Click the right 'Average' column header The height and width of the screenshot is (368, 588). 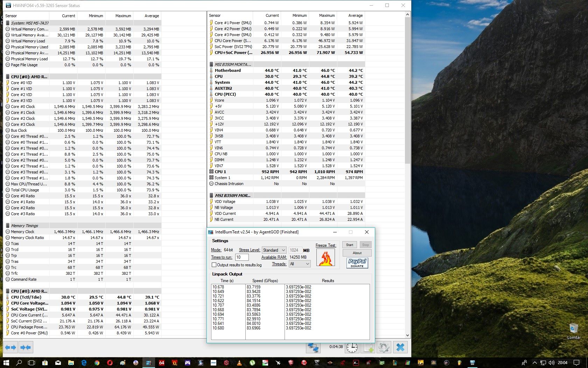point(351,15)
